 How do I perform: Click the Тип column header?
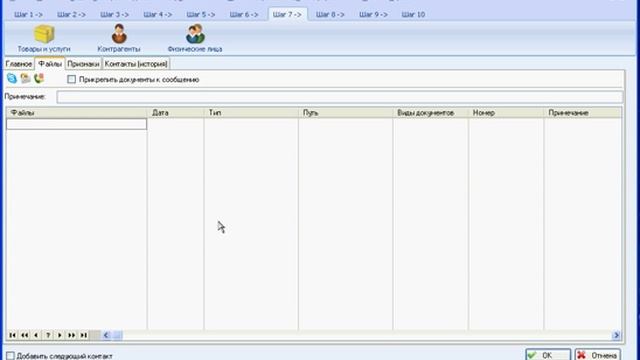[x=251, y=113]
